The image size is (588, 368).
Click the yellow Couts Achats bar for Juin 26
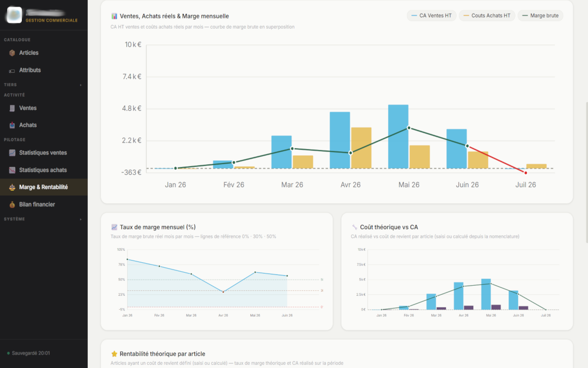tap(478, 160)
